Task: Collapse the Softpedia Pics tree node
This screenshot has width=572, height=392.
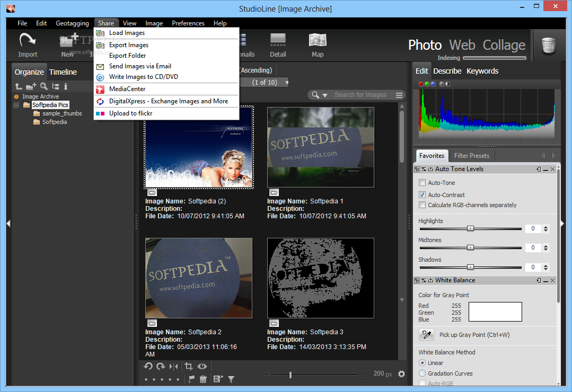Action: [x=16, y=105]
